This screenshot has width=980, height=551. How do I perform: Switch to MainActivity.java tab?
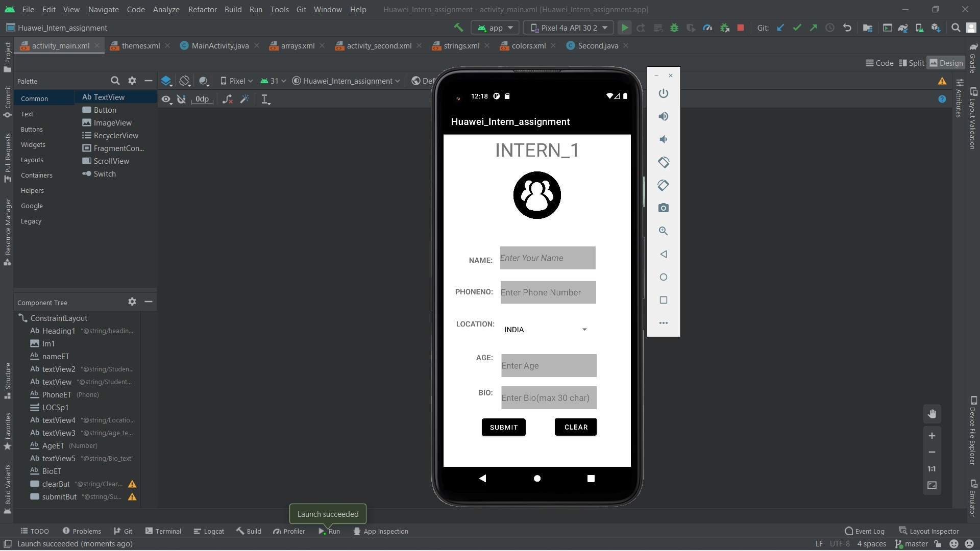220,45
